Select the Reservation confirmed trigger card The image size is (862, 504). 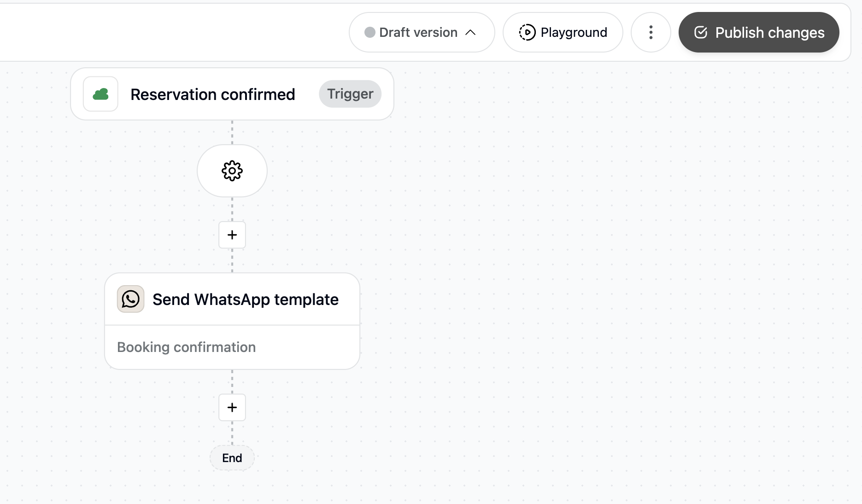pyautogui.click(x=232, y=94)
